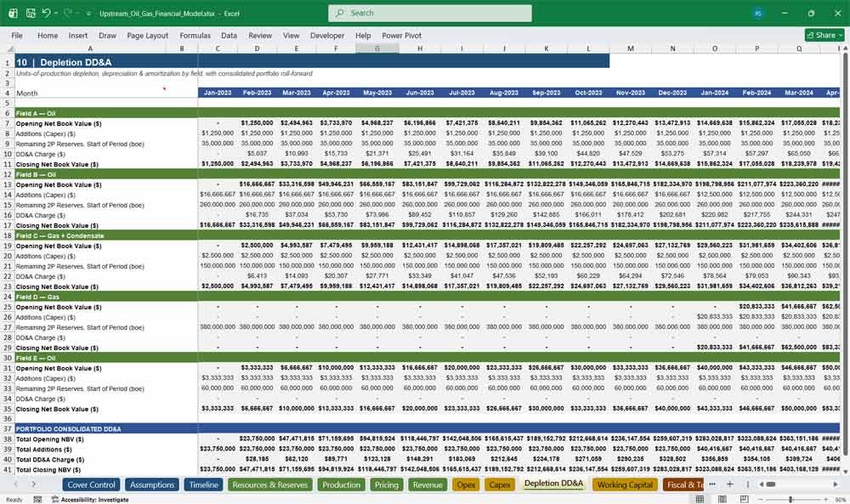Switch to the Working Capital sheet tab
The height and width of the screenshot is (504, 850).
[625, 484]
